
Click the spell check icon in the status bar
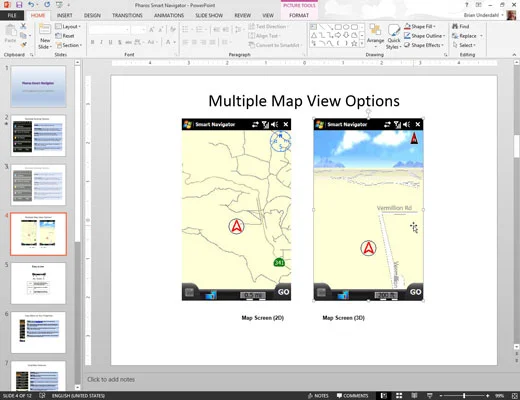pos(42,396)
